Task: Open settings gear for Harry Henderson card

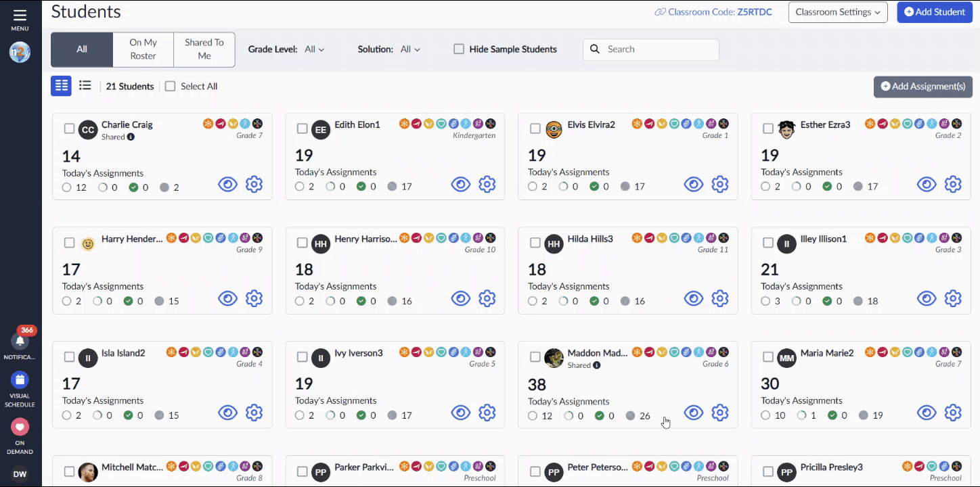Action: (254, 298)
